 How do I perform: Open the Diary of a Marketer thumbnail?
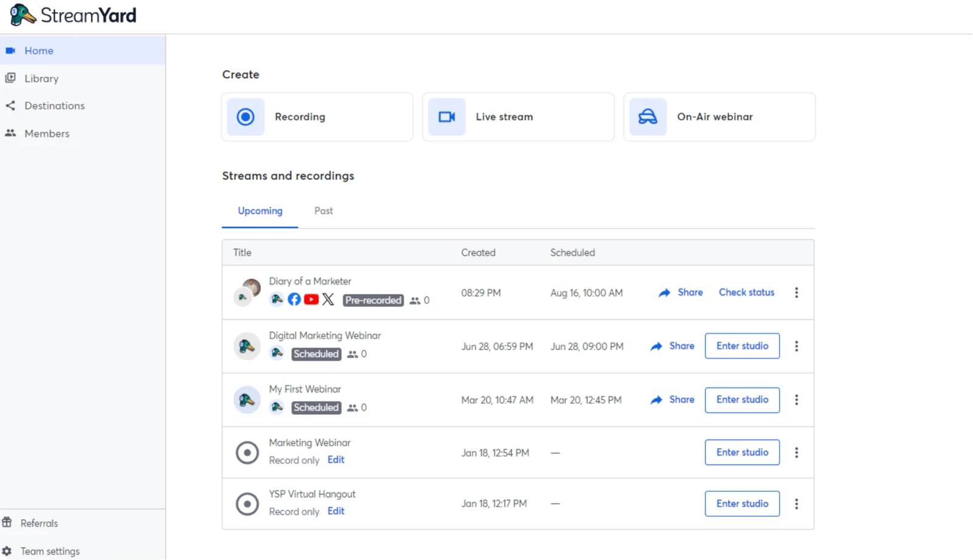click(x=248, y=292)
